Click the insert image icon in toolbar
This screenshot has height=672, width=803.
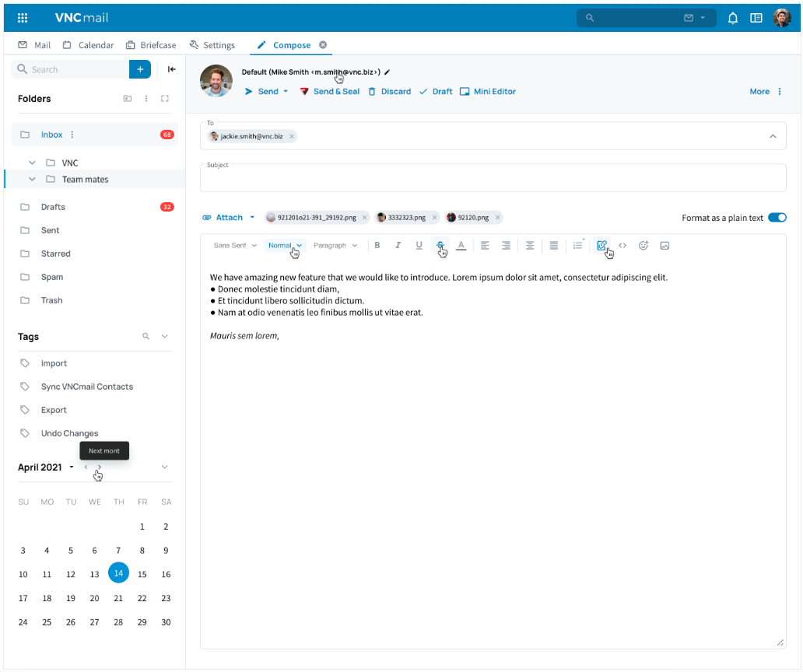point(664,246)
